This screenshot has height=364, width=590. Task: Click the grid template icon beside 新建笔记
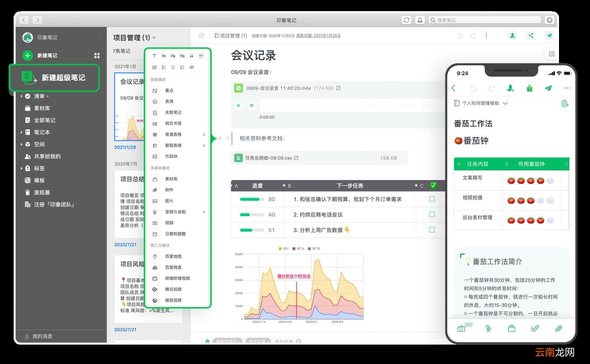coord(97,55)
